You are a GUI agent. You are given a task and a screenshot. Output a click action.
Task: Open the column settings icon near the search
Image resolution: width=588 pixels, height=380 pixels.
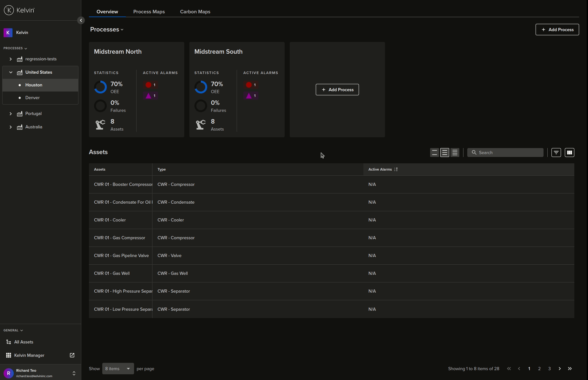[x=570, y=153]
